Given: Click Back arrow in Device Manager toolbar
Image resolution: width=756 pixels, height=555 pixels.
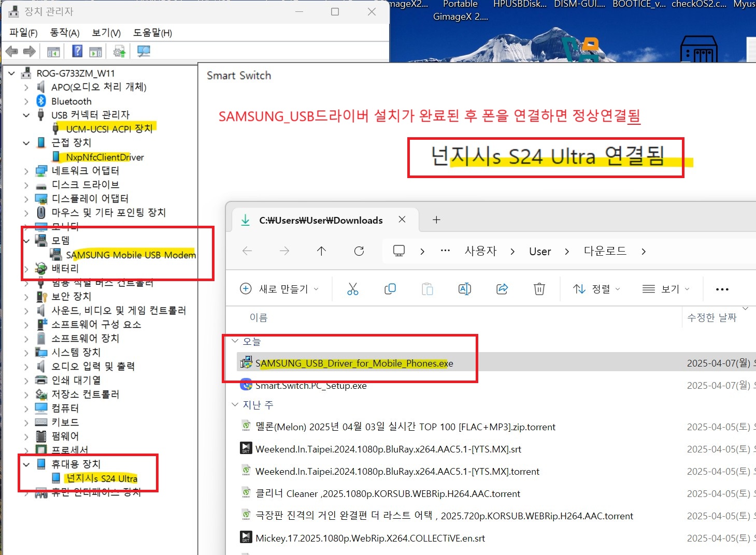Looking at the screenshot, I should tap(11, 51).
